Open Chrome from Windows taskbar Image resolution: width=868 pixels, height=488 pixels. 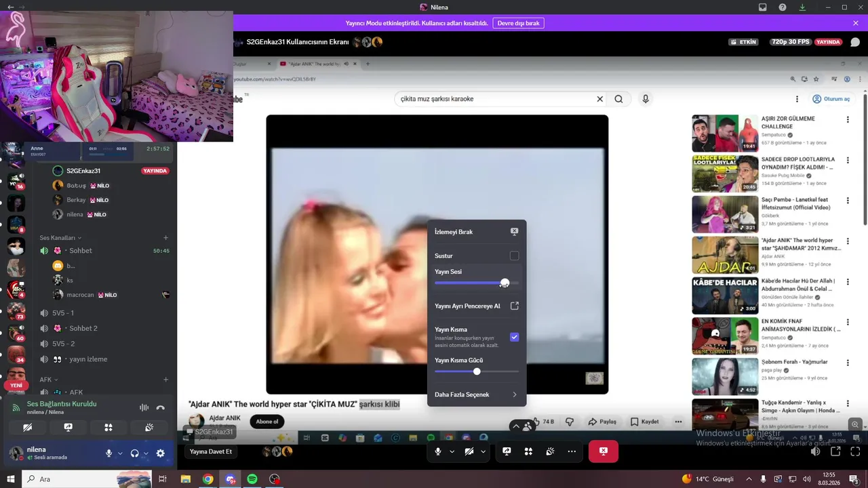click(x=208, y=479)
